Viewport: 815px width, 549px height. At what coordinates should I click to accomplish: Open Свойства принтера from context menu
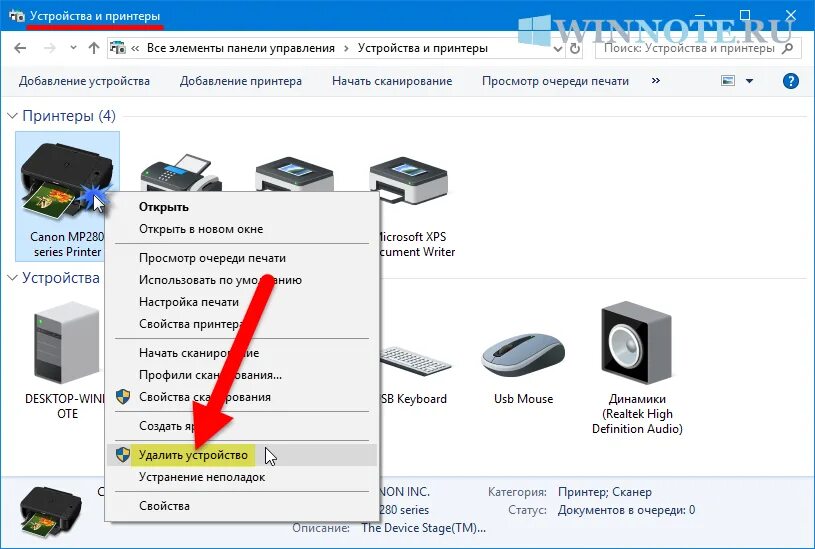point(242,323)
